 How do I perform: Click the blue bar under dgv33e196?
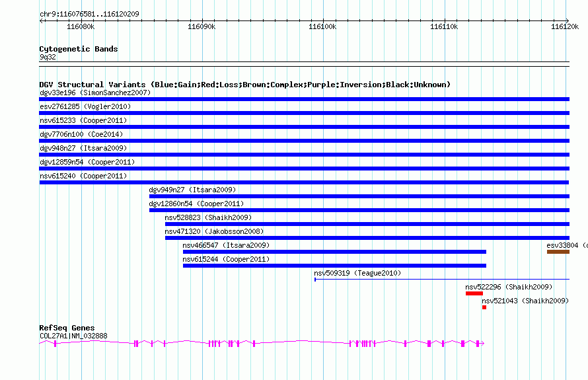[x=304, y=99]
